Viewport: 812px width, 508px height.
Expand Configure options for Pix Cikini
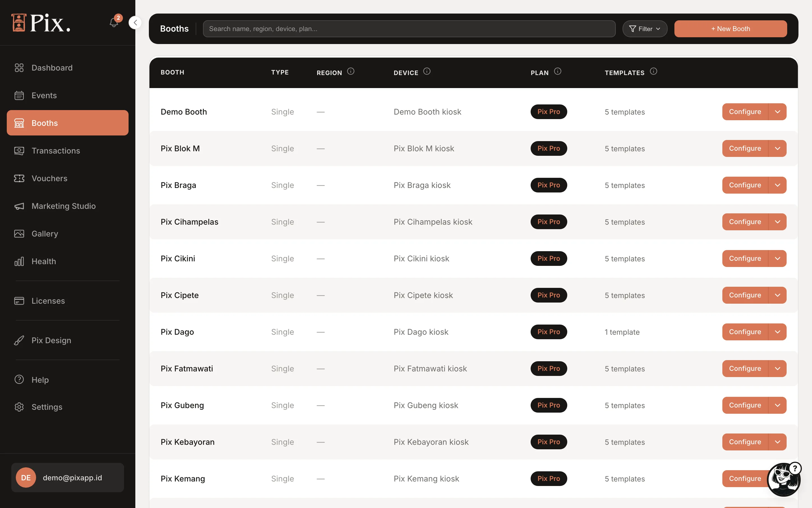(777, 258)
